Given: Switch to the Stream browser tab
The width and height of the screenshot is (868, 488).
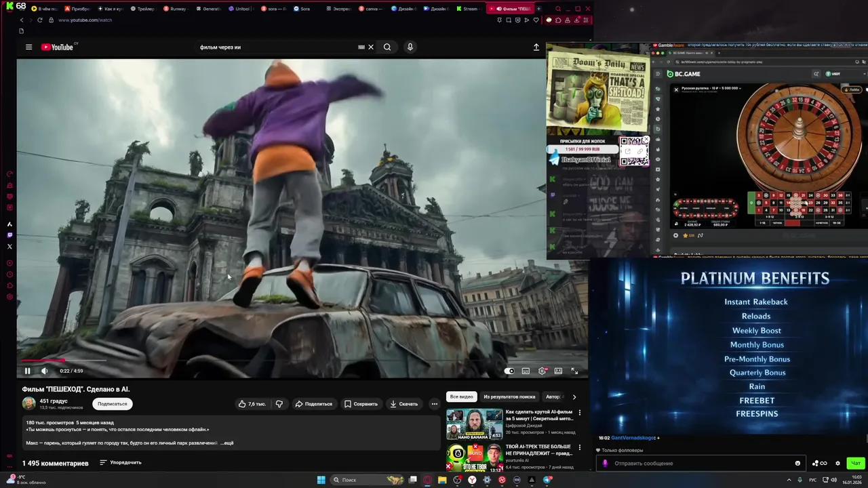Looking at the screenshot, I should pyautogui.click(x=469, y=9).
